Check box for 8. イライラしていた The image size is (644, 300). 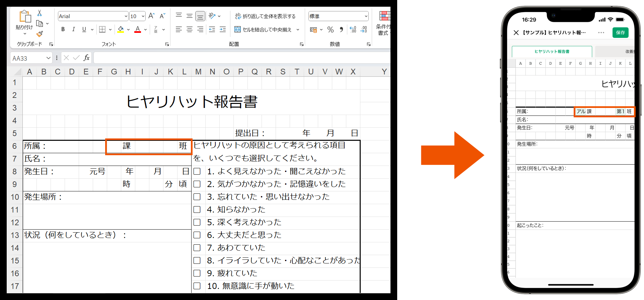(197, 260)
